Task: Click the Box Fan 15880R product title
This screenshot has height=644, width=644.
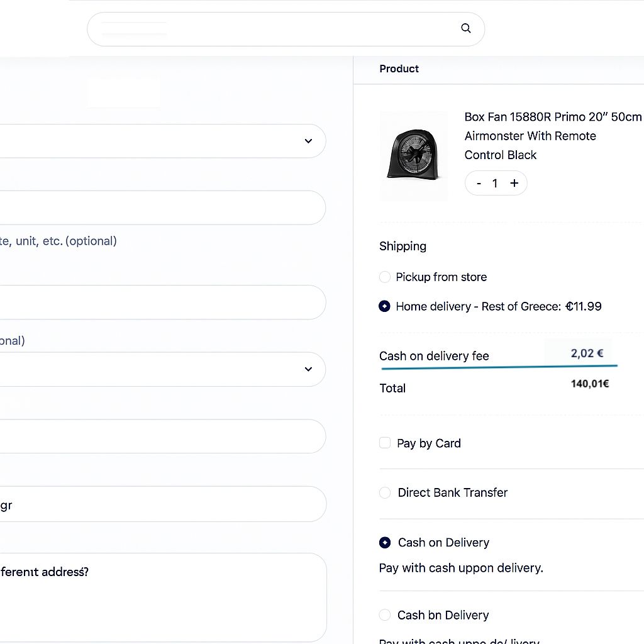Action: 552,117
